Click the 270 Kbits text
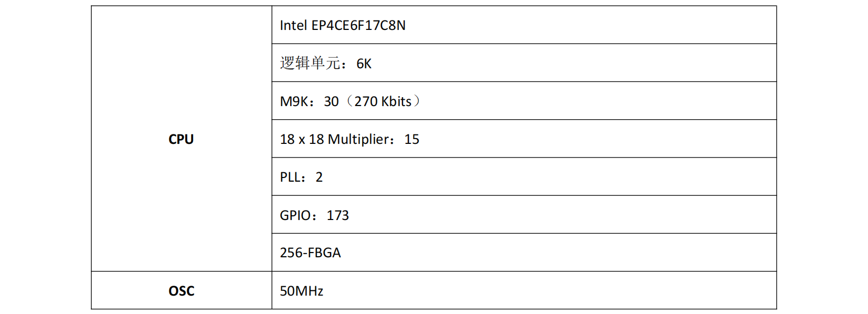868x314 pixels. coord(383,101)
